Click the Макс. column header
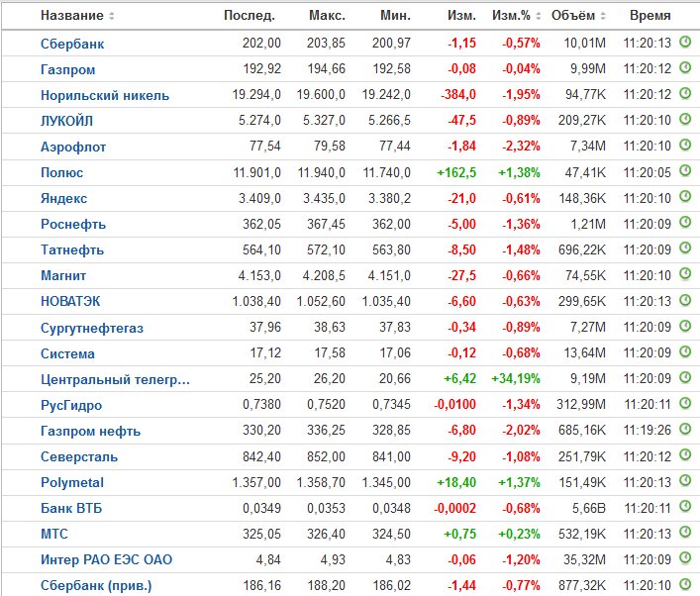The width and height of the screenshot is (700, 596). point(328,16)
